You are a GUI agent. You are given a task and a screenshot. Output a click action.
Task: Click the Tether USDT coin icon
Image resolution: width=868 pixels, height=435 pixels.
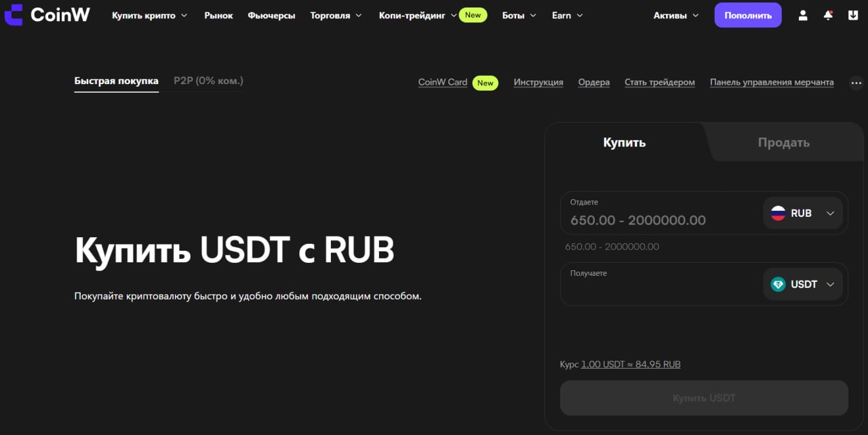(x=778, y=285)
